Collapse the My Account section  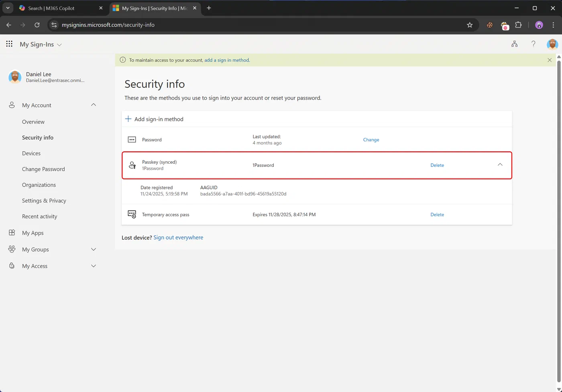pos(94,105)
